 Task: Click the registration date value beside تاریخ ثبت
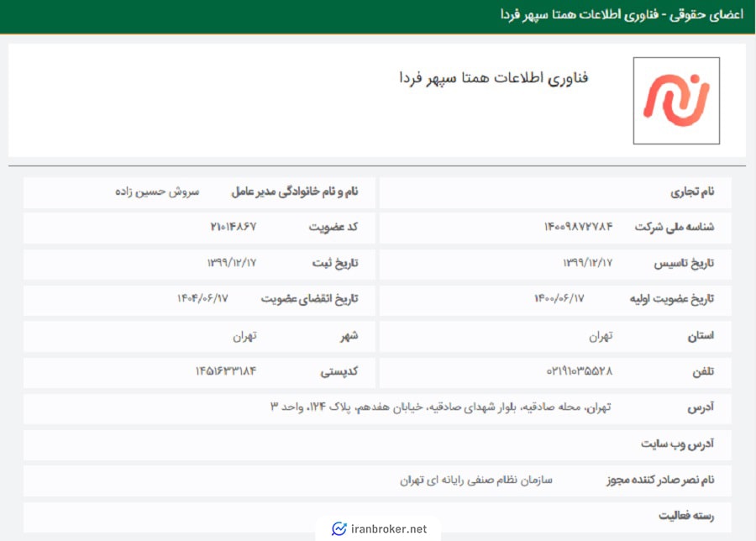click(232, 263)
